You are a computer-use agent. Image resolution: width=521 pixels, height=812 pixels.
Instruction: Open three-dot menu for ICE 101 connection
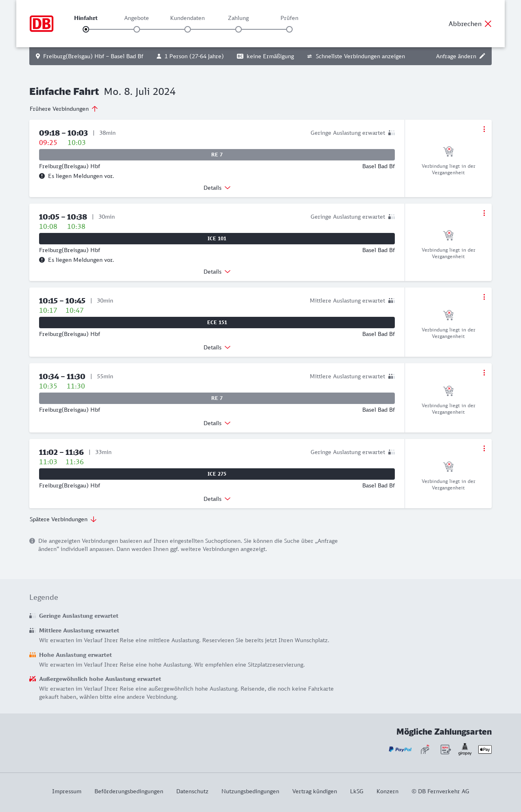tap(484, 213)
